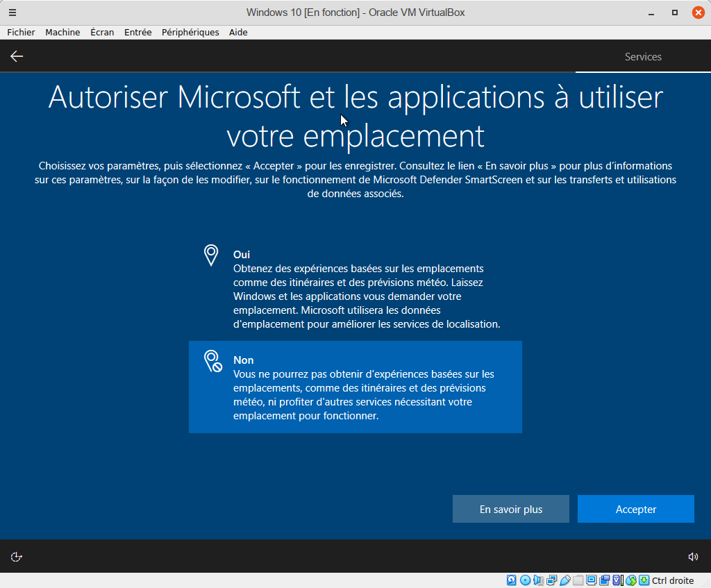Open the Fichier menu
The height and width of the screenshot is (588, 711).
pos(21,32)
